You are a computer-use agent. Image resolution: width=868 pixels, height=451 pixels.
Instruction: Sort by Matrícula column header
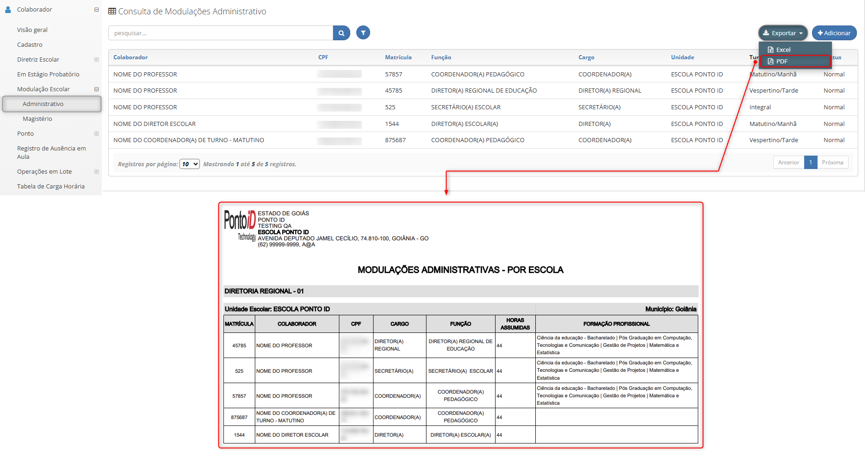[398, 57]
